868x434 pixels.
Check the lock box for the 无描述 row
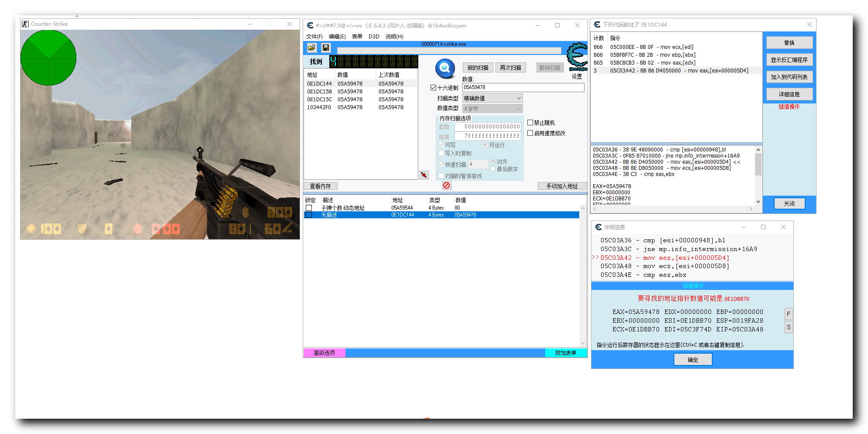[309, 215]
